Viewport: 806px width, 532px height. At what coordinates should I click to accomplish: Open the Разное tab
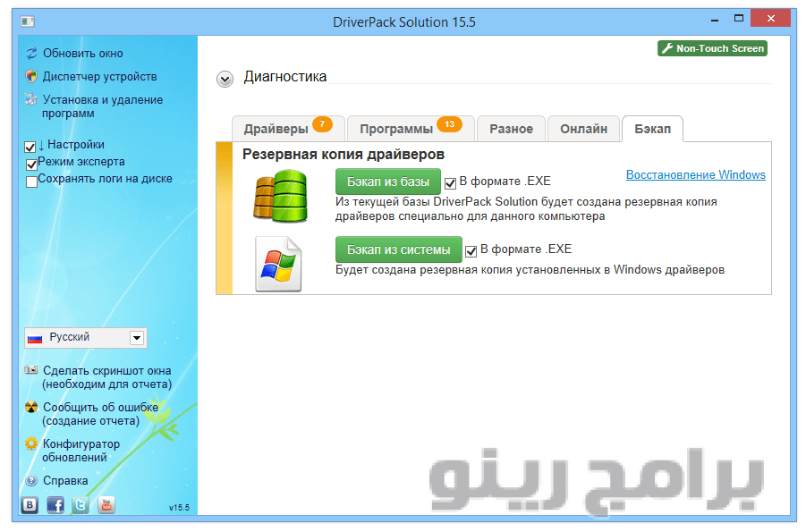[x=511, y=129]
